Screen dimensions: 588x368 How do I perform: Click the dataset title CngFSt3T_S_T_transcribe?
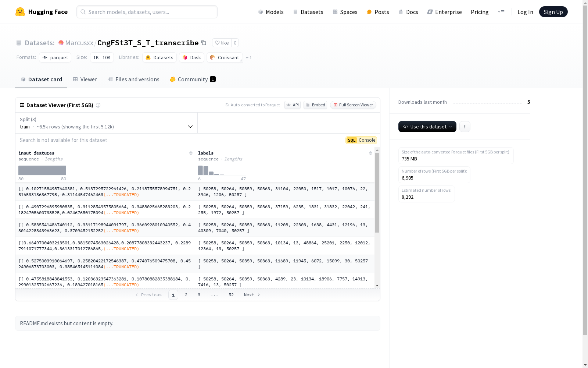148,43
